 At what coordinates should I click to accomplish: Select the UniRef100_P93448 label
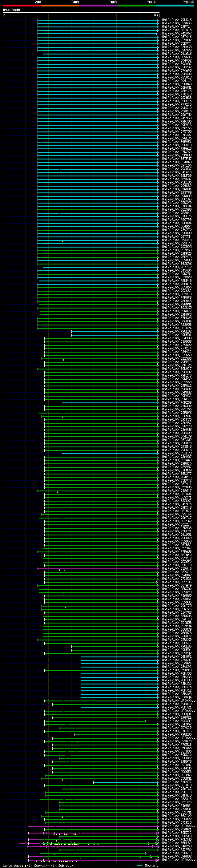(x=176, y=460)
